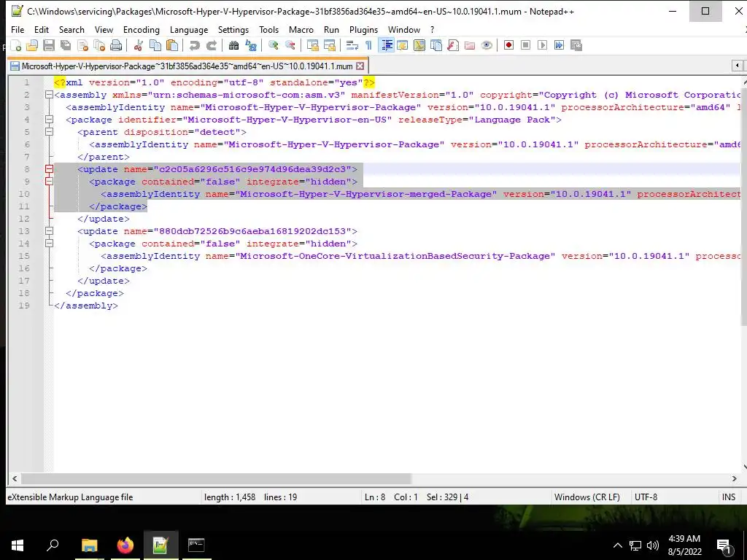This screenshot has height=560, width=747.
Task: Zoom out using magnifier minus icon
Action: [290, 45]
